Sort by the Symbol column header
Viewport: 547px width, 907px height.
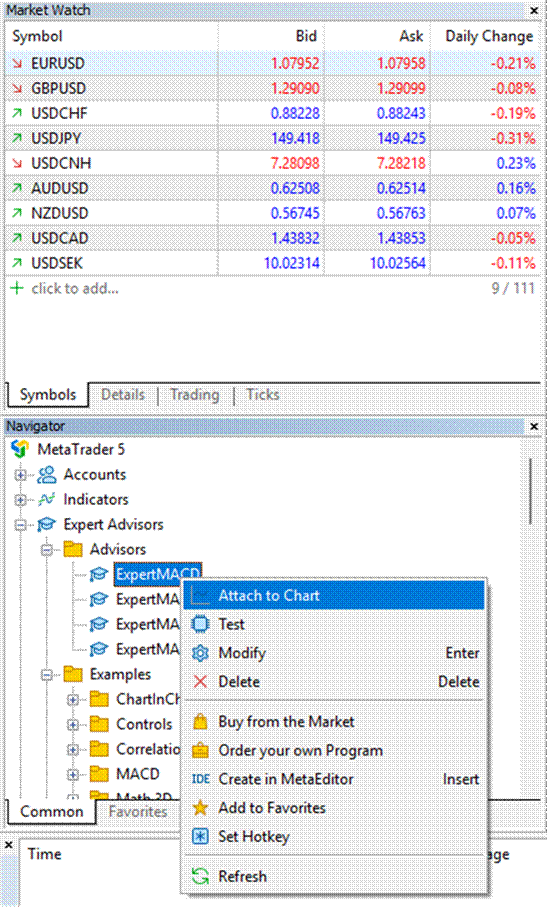(112, 36)
